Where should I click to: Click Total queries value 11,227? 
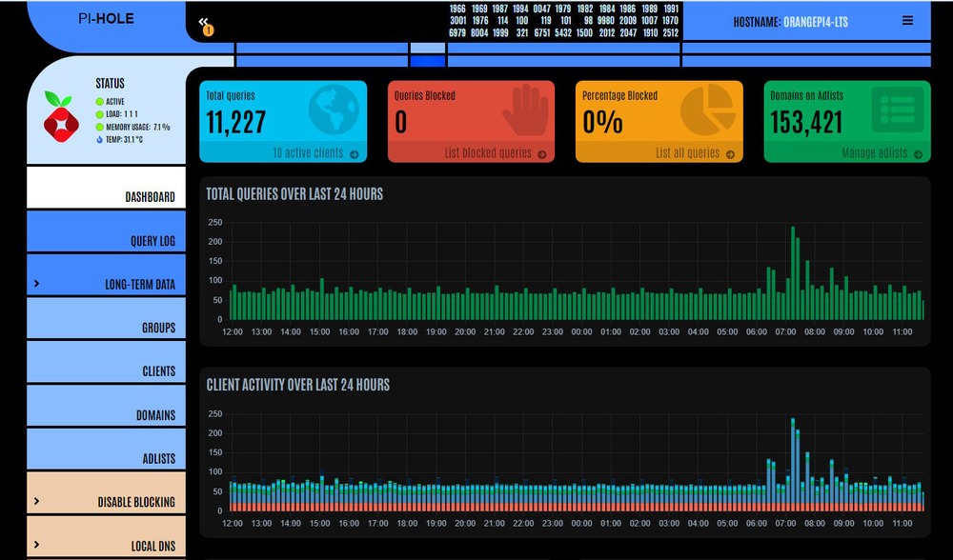(235, 122)
